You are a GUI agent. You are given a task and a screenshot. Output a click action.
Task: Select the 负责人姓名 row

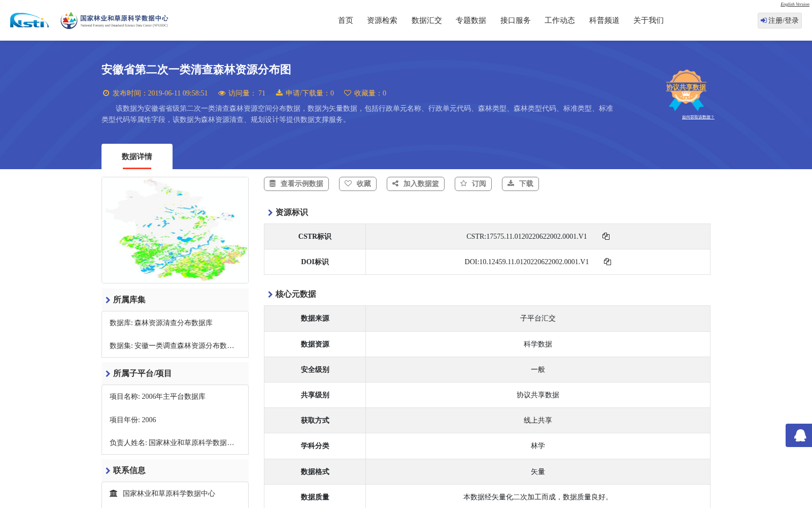[x=172, y=442]
